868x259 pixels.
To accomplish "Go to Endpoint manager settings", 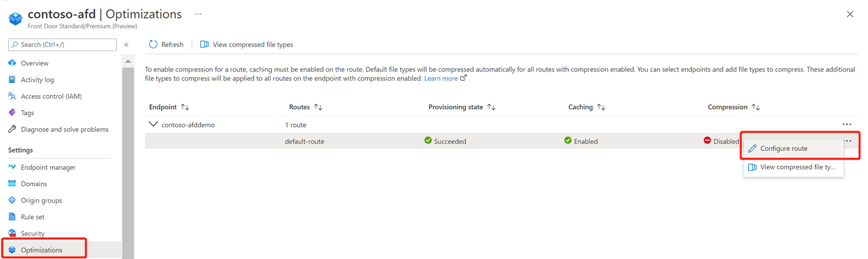I will (48, 167).
